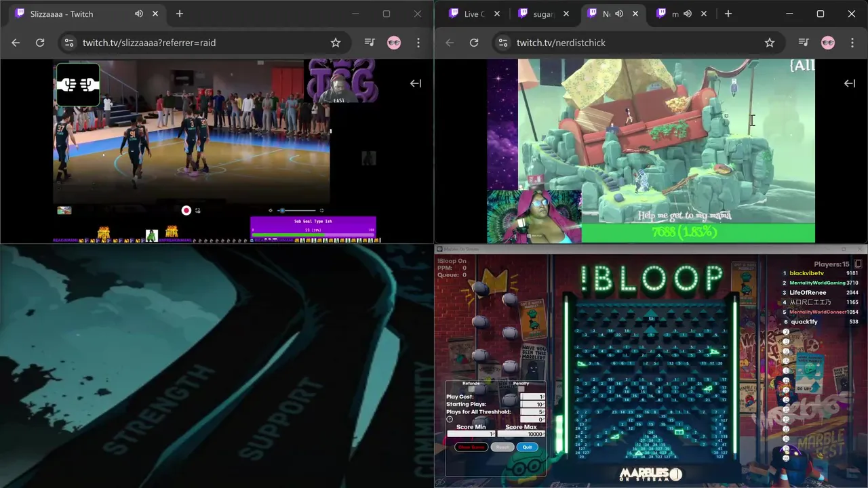Click the green 7688 (1.83%) progress bar

coord(698,232)
